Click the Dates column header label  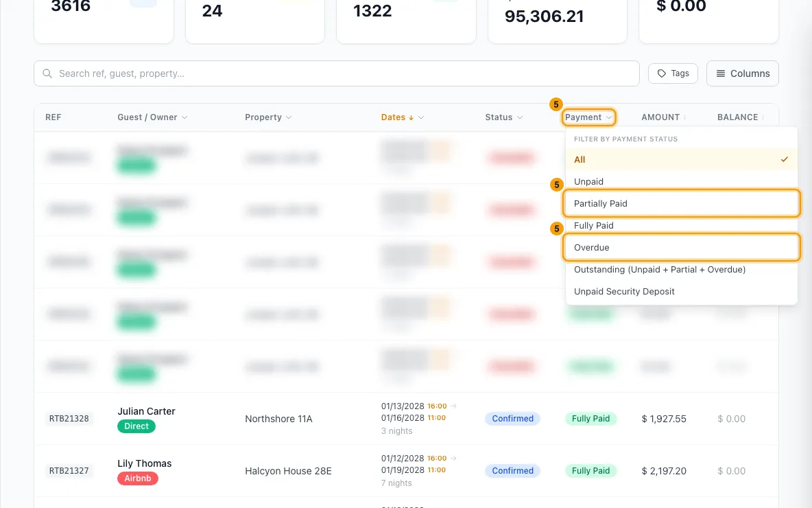(x=393, y=117)
